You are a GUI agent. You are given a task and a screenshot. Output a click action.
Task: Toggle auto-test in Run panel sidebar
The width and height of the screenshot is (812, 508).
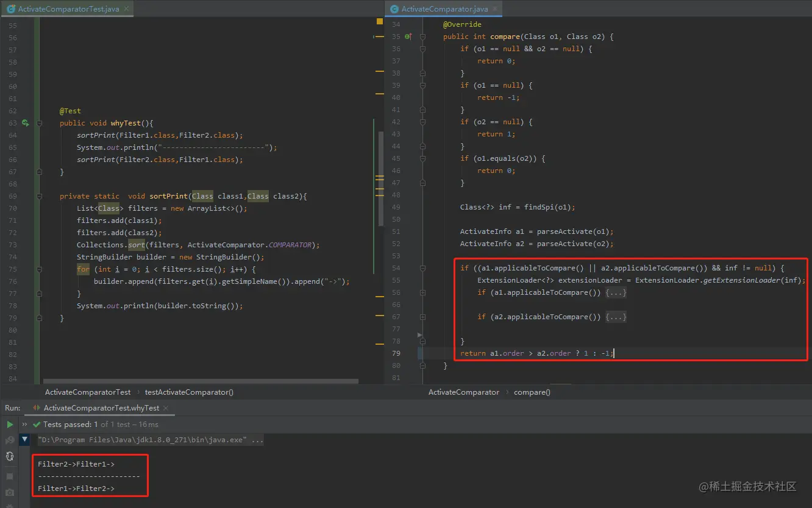[10, 456]
